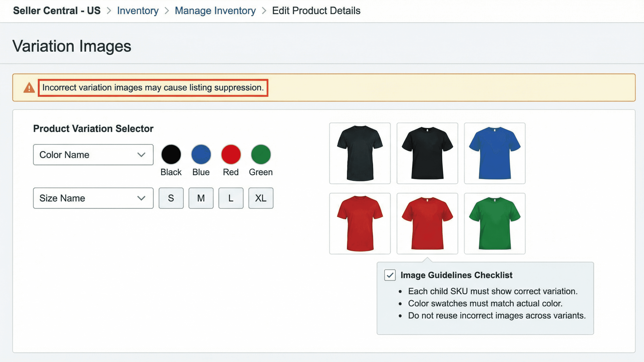Select the first red t-shirt thumbnail
The width and height of the screenshot is (644, 362).
pyautogui.click(x=360, y=223)
